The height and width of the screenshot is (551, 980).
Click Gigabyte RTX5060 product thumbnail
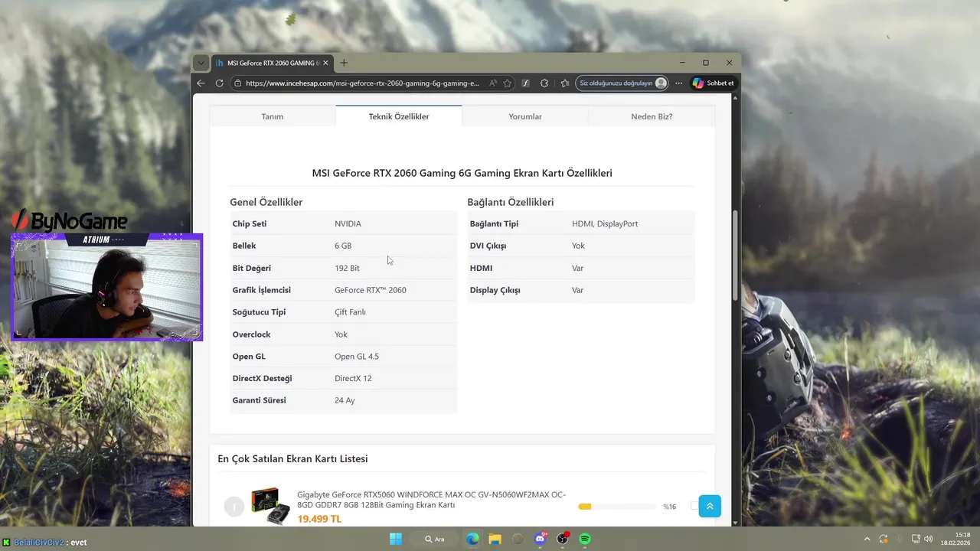tap(271, 506)
